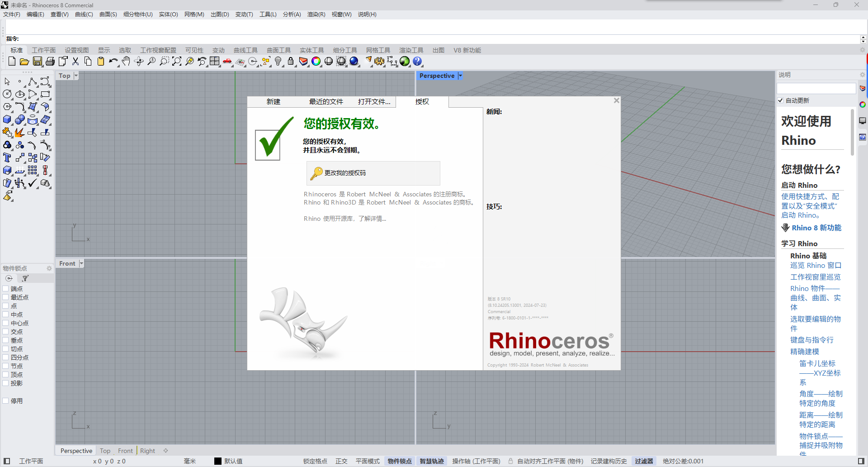Activate the Circle drawing tool

[x=7, y=94]
